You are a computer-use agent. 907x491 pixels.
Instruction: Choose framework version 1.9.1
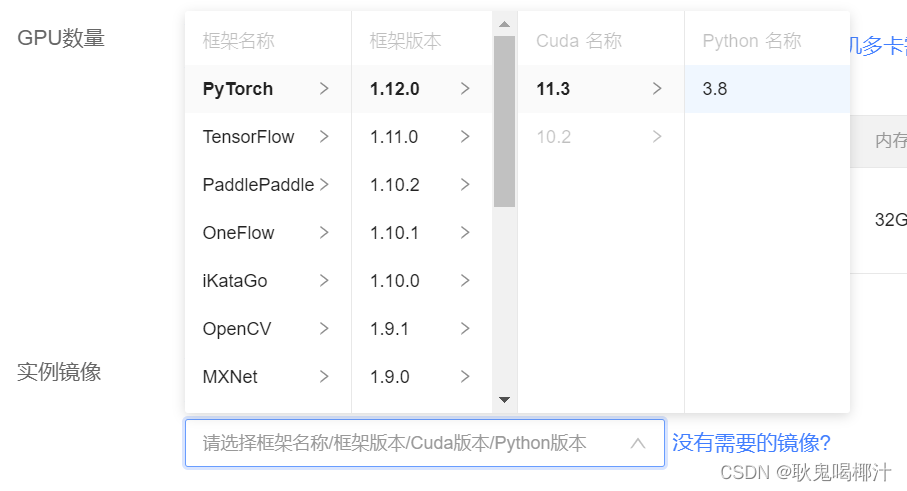coord(422,328)
